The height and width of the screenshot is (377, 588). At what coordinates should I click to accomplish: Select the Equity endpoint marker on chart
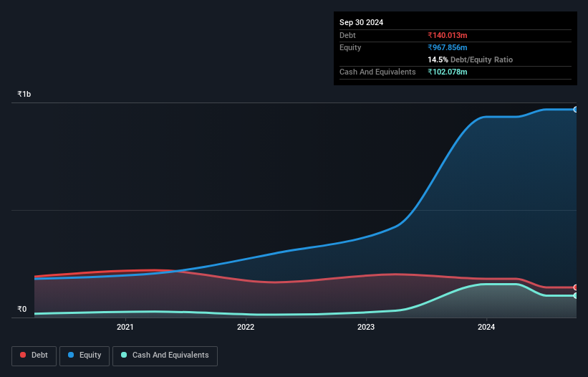click(575, 110)
